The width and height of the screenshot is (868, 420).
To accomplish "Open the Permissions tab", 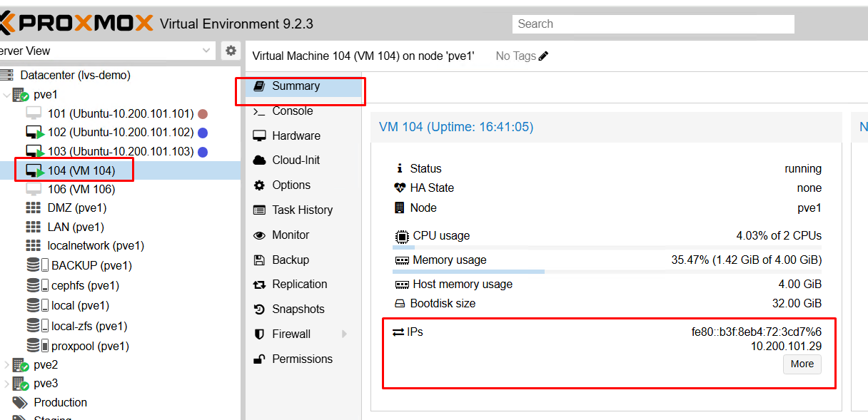I will coord(303,359).
